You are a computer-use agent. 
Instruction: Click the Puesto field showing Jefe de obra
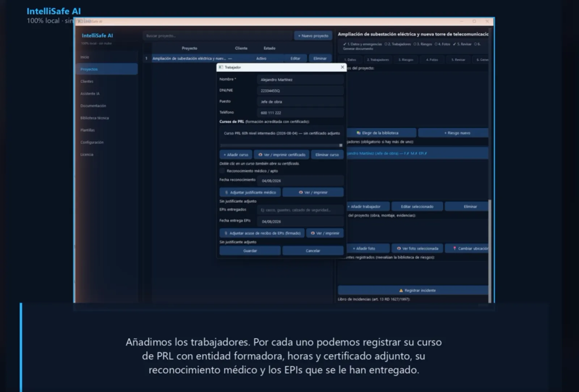pyautogui.click(x=300, y=102)
